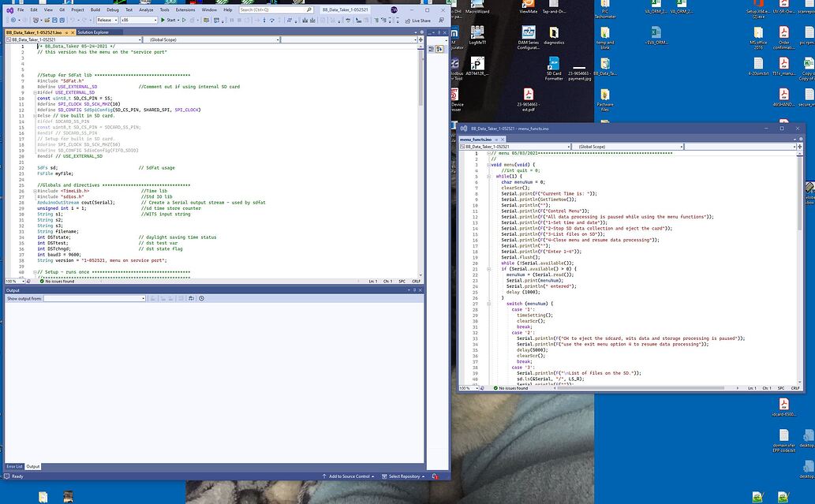Click the Save All icon in the toolbar
This screenshot has height=504, width=815.
pos(62,20)
